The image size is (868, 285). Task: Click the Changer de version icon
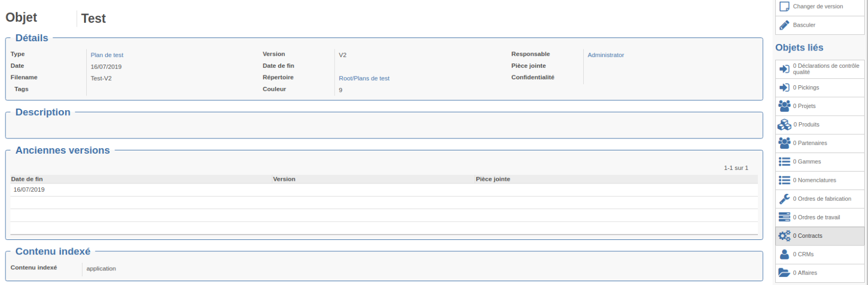(784, 7)
